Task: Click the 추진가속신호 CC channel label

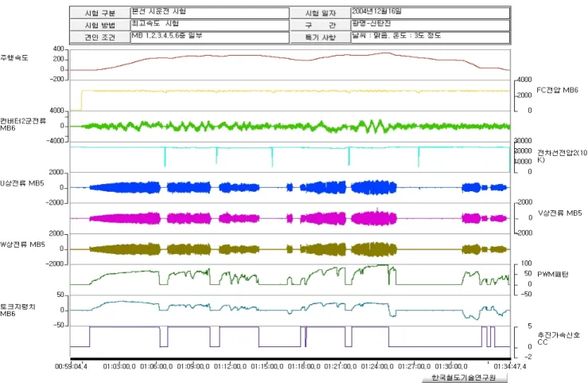Action: 559,338
